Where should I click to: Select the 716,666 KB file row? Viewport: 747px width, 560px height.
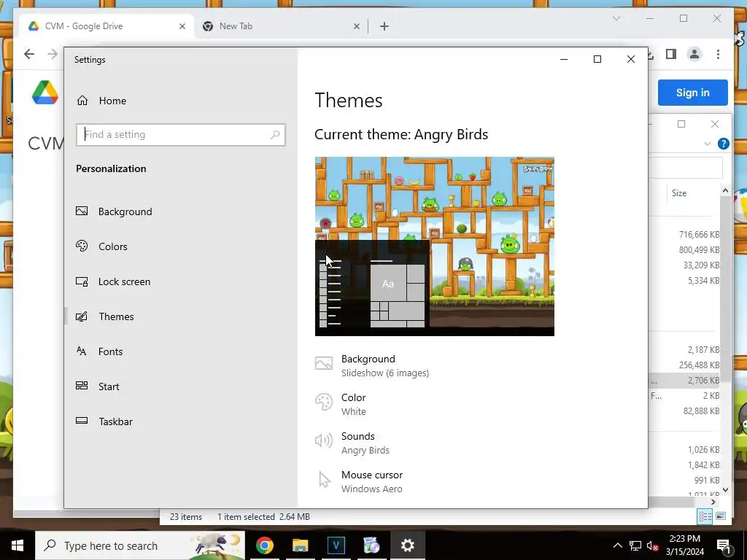point(684,234)
